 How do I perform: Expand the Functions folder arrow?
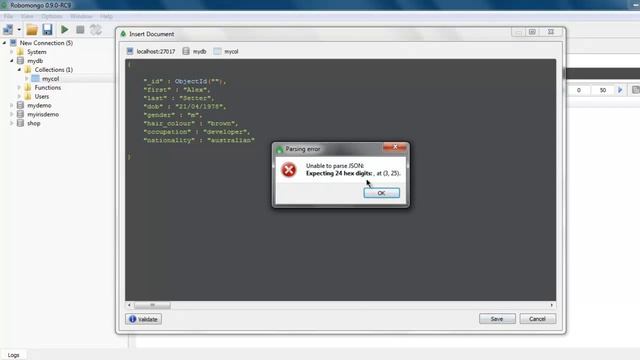(19, 87)
